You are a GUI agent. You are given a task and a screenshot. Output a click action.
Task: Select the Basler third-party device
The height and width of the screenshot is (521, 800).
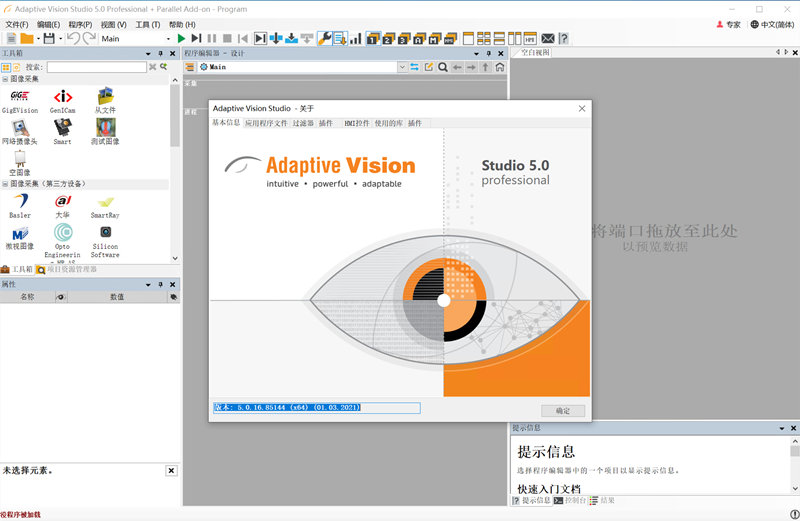20,206
